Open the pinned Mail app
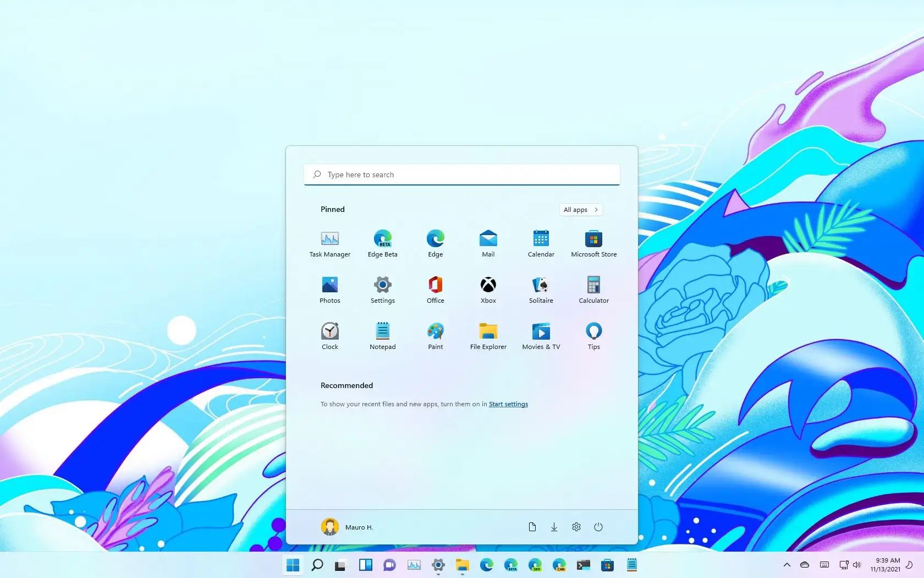The width and height of the screenshot is (924, 578). [x=488, y=244]
